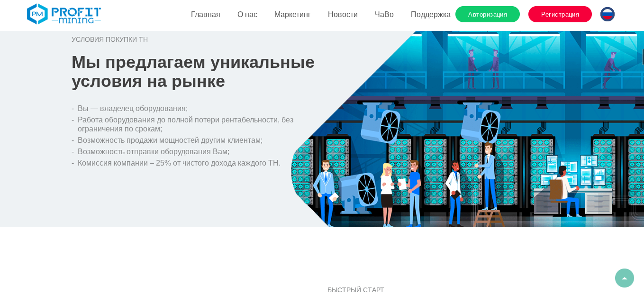
Task: Open the Поддержка page
Action: tap(430, 14)
